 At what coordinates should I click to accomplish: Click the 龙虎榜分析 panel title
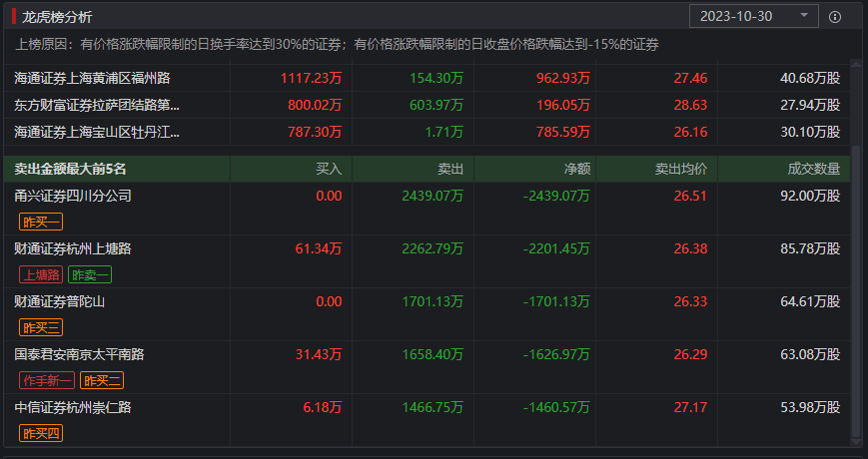coord(57,16)
